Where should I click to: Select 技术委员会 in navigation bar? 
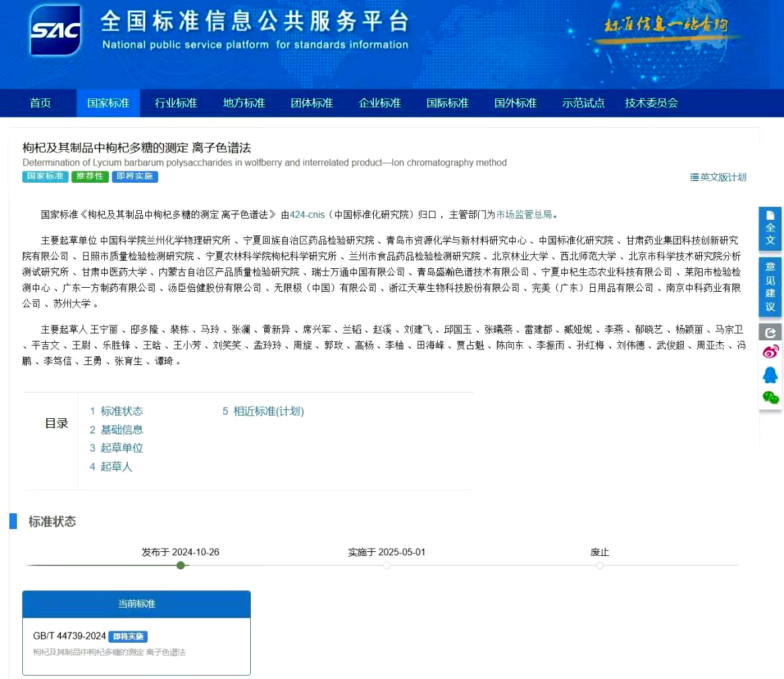click(651, 103)
